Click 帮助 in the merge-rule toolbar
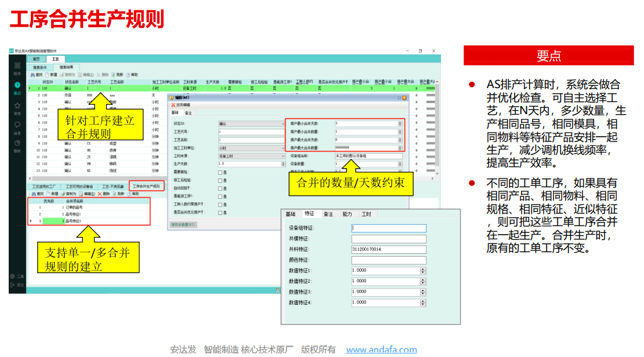The image size is (644, 357). coord(133,194)
